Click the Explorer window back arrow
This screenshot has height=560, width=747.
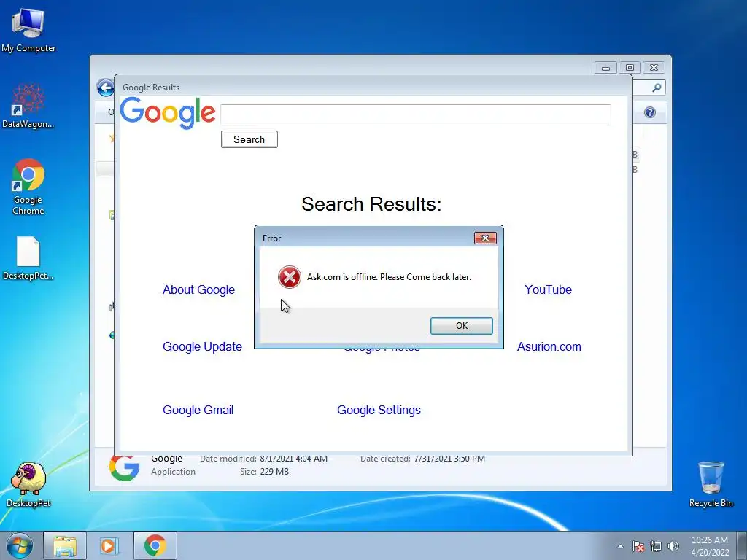point(105,87)
